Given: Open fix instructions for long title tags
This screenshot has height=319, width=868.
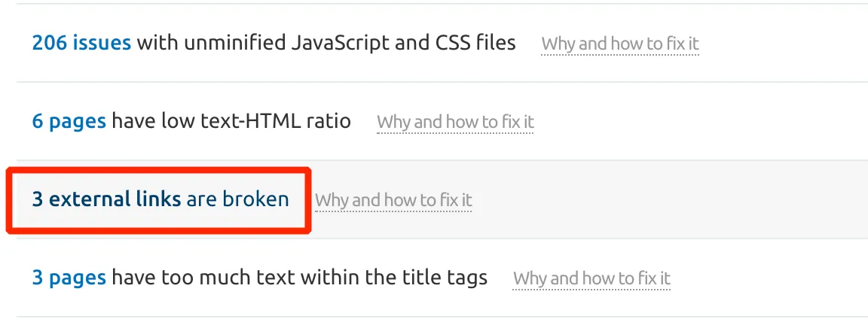Looking at the screenshot, I should point(591,278).
